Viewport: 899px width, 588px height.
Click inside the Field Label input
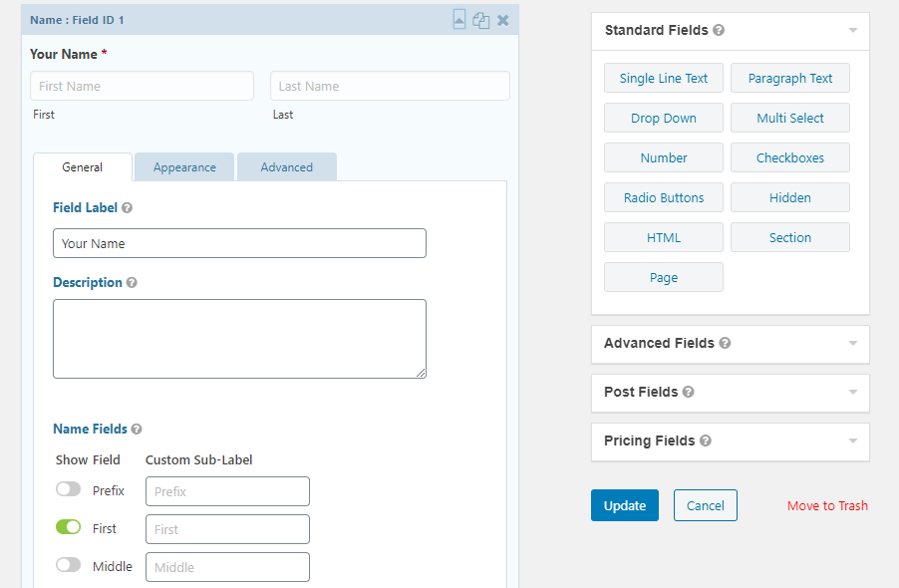tap(239, 243)
